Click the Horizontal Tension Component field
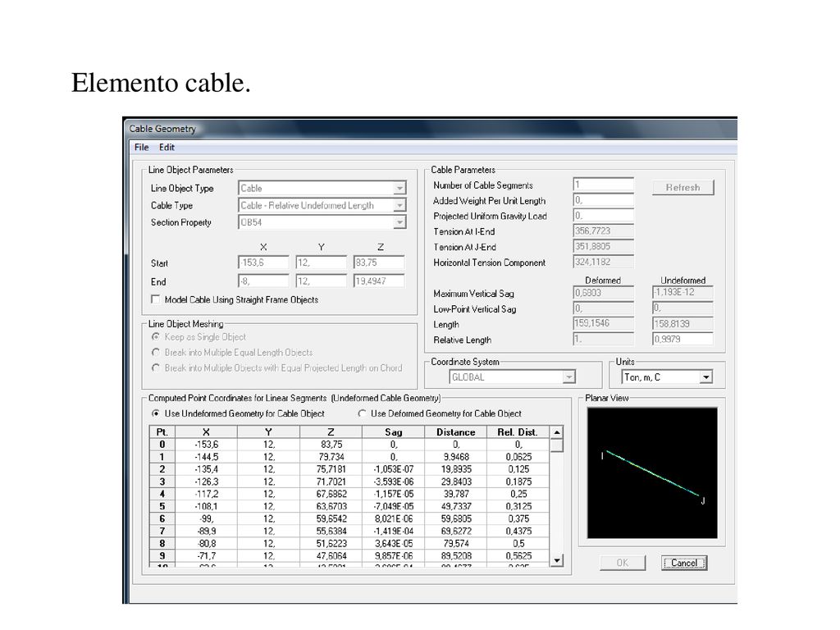 pyautogui.click(x=603, y=262)
